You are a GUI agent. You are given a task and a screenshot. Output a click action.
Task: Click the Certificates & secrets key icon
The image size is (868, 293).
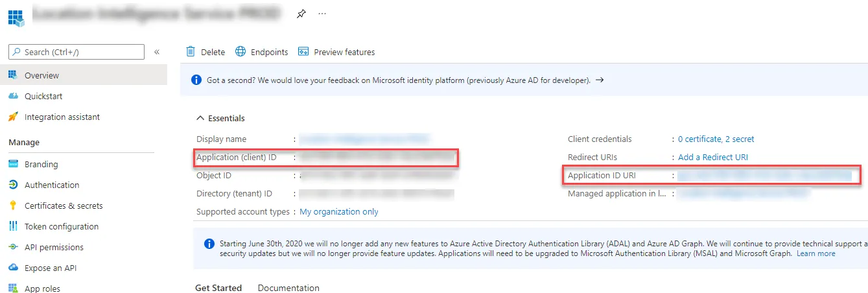[x=13, y=205]
